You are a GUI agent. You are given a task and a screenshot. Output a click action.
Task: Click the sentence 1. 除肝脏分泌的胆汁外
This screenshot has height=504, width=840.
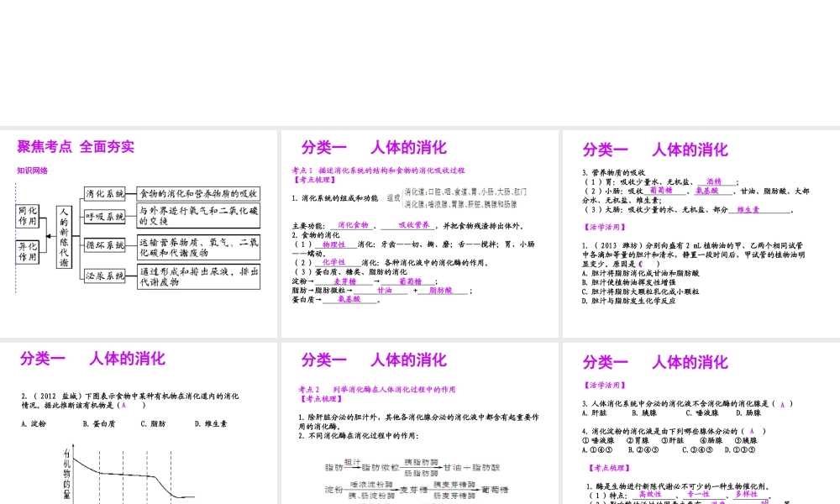pyautogui.click(x=418, y=422)
